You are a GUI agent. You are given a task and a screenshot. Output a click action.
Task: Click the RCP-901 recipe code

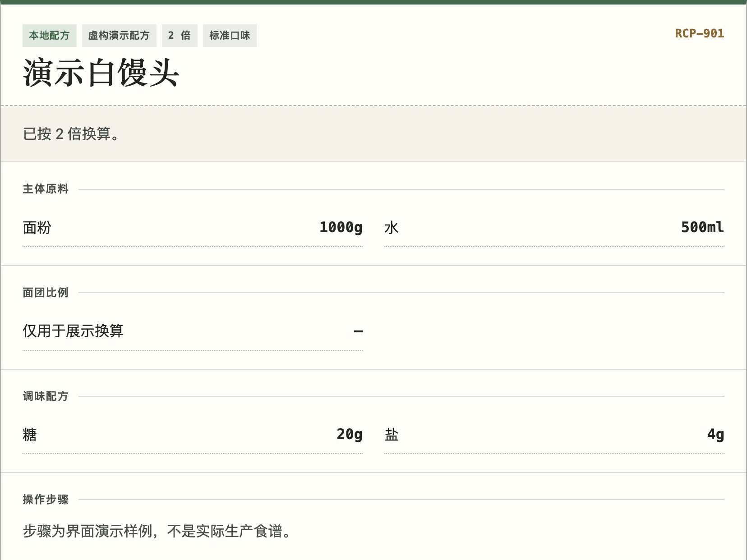tap(699, 33)
